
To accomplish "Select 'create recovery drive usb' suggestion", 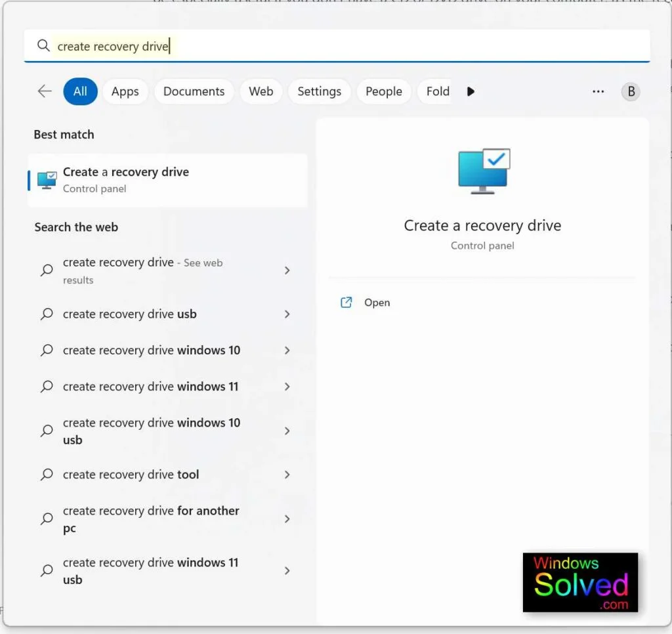I will (167, 314).
